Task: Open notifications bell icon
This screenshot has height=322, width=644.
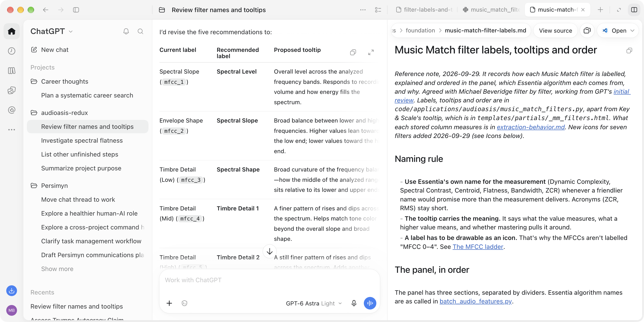Action: tap(126, 31)
